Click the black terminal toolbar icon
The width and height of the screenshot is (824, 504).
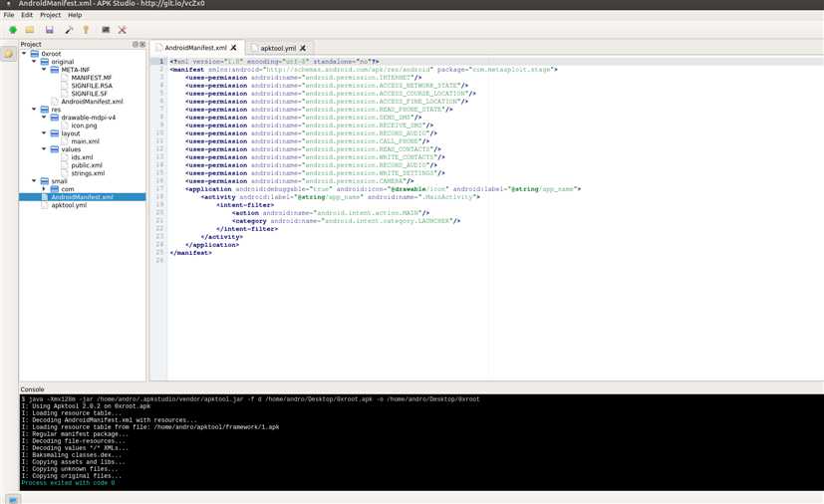point(106,30)
